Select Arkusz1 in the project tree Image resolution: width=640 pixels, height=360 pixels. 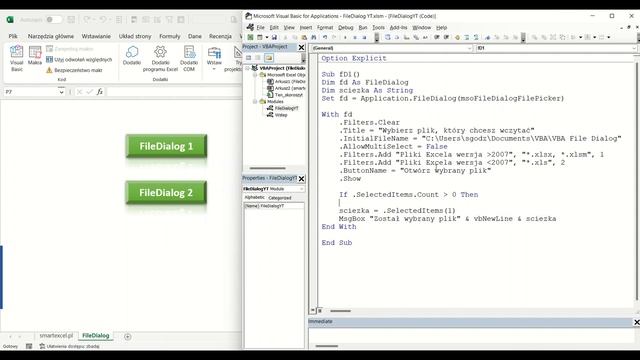(x=286, y=82)
